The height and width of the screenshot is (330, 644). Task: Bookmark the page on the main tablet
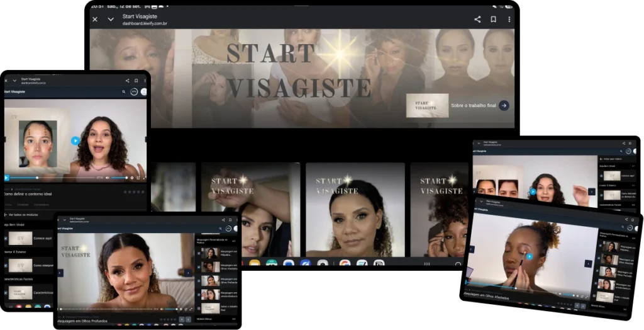493,20
